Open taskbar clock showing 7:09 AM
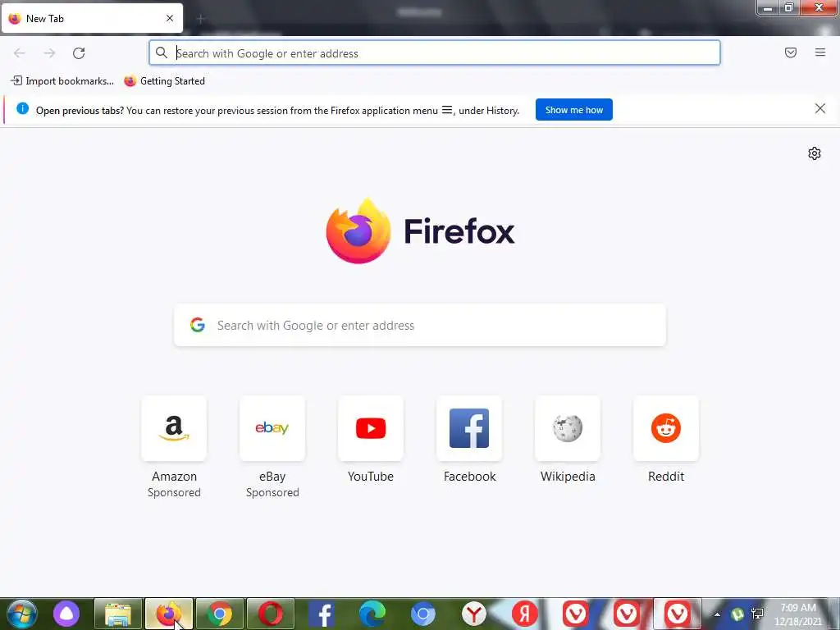 (798, 614)
